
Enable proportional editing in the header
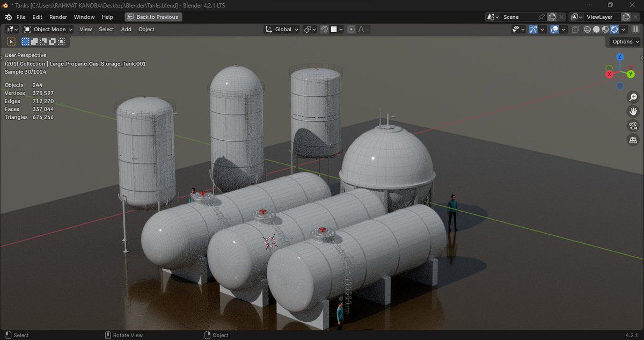click(352, 30)
